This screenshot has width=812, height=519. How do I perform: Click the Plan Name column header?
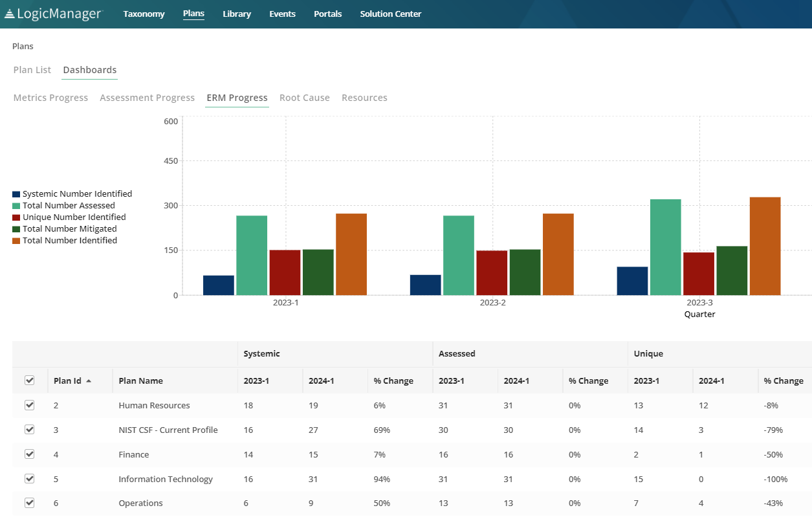[140, 381]
